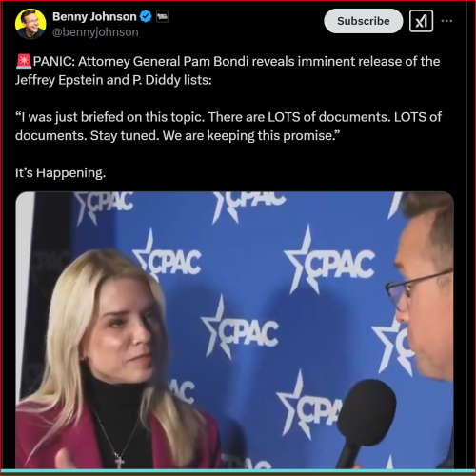
Task: Click the affiliate badge beside the verified checkmark
Action: click(162, 16)
